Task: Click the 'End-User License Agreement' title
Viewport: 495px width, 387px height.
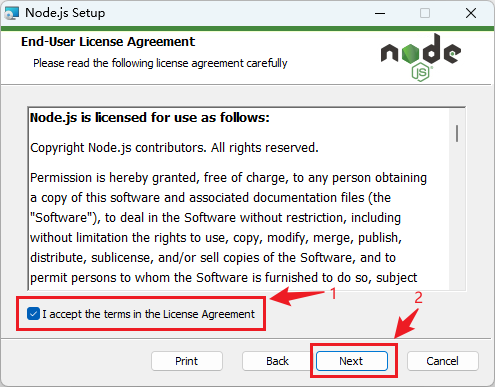Action: click(108, 42)
